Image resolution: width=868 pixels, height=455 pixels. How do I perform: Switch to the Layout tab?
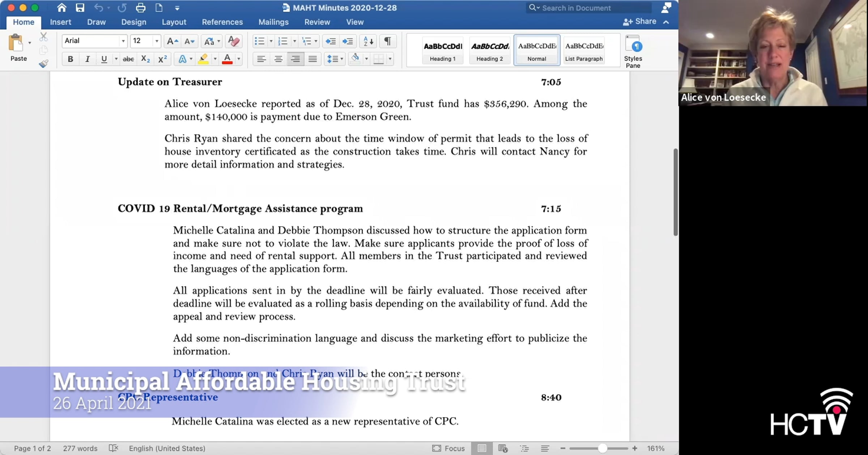tap(174, 22)
